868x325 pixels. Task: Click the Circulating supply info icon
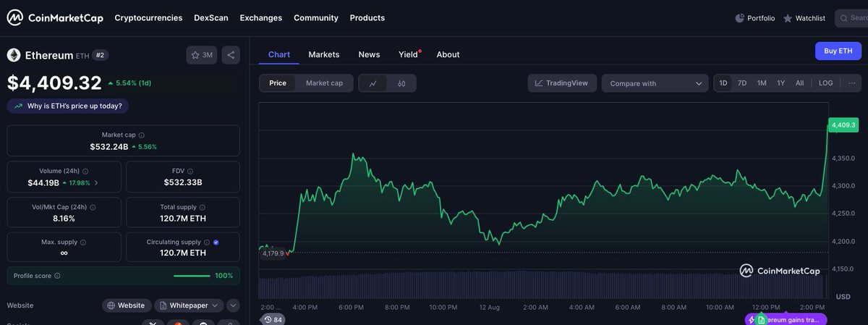tap(206, 242)
